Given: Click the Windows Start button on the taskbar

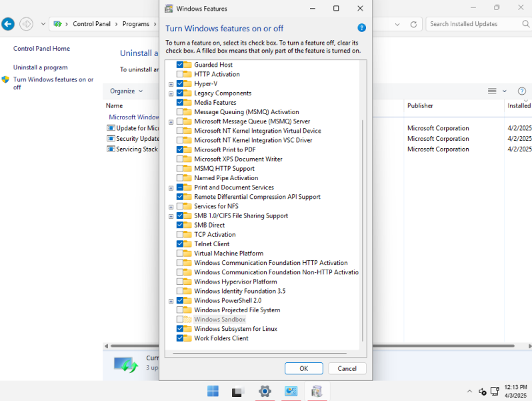Looking at the screenshot, I should (x=213, y=391).
